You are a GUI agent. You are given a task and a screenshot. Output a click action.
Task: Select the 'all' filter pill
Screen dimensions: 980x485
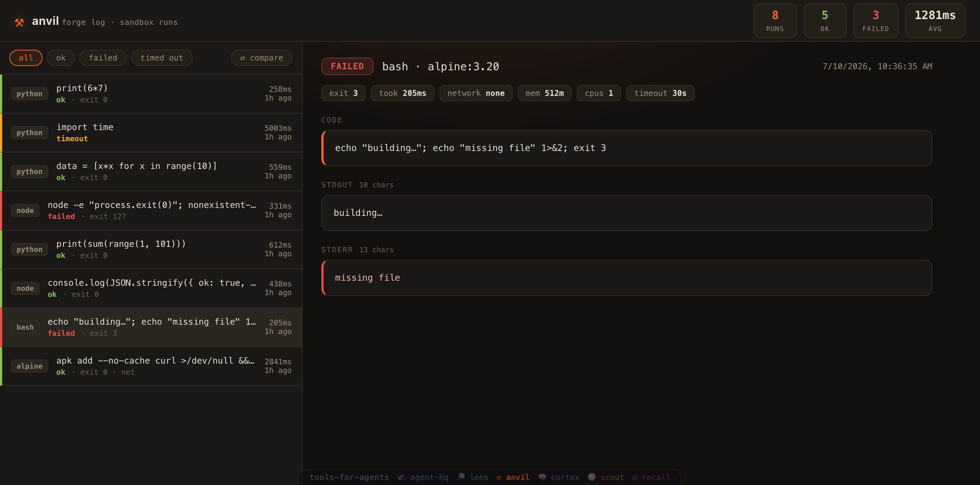pyautogui.click(x=26, y=58)
